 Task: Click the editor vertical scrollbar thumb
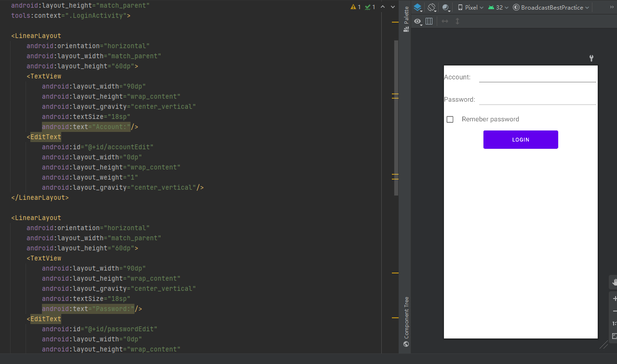click(x=396, y=118)
